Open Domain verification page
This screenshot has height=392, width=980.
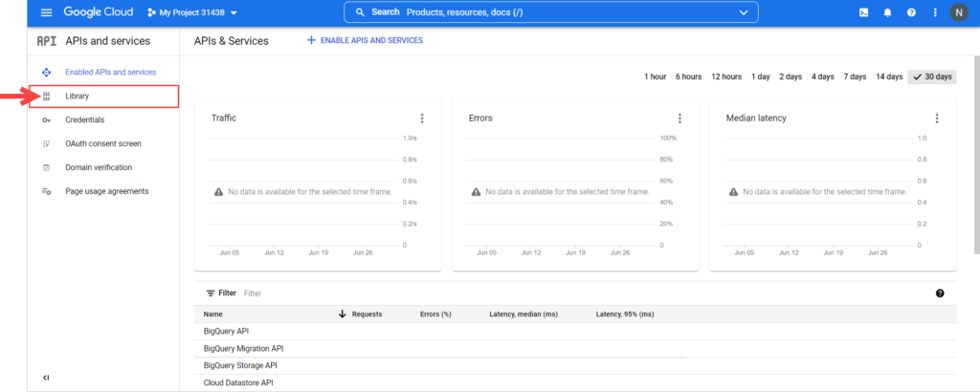pos(99,167)
